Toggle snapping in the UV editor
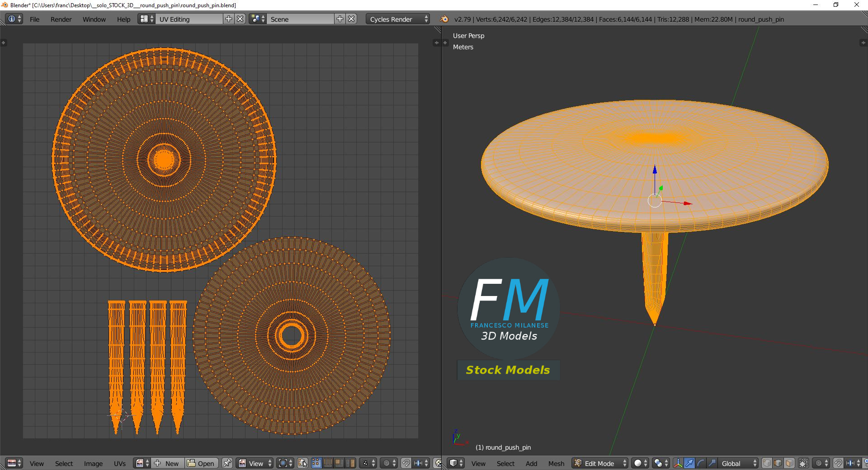 [406, 463]
